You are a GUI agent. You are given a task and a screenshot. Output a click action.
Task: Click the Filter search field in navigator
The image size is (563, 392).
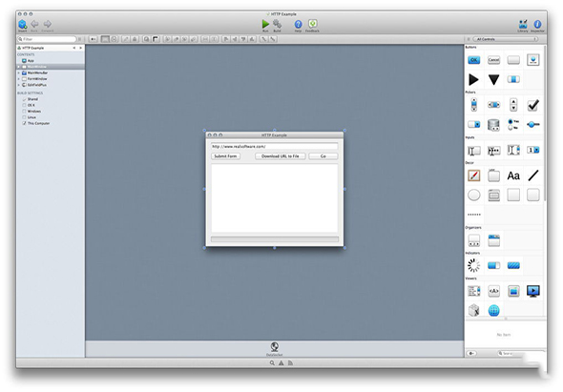47,39
